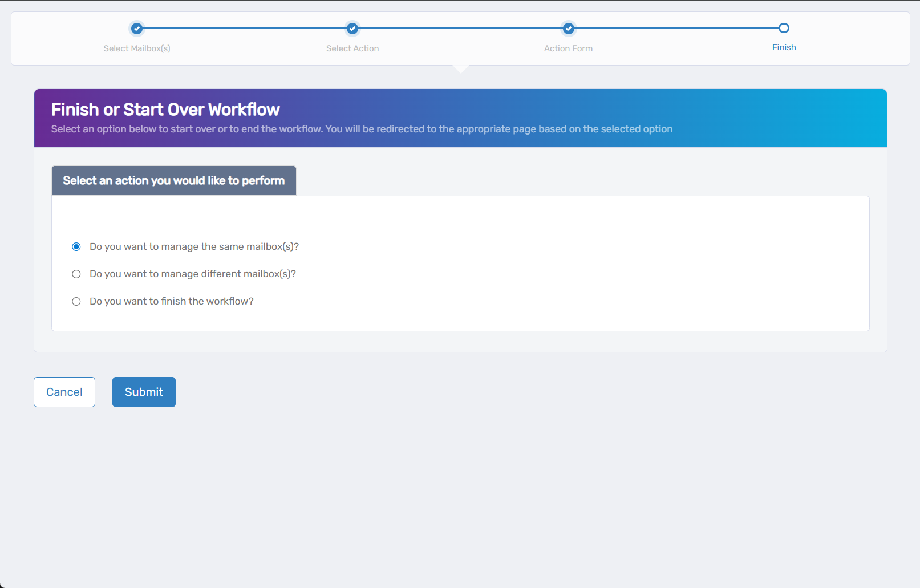Click the Finish or Start Over Workflow title
The width and height of the screenshot is (920, 588).
pyautogui.click(x=165, y=110)
